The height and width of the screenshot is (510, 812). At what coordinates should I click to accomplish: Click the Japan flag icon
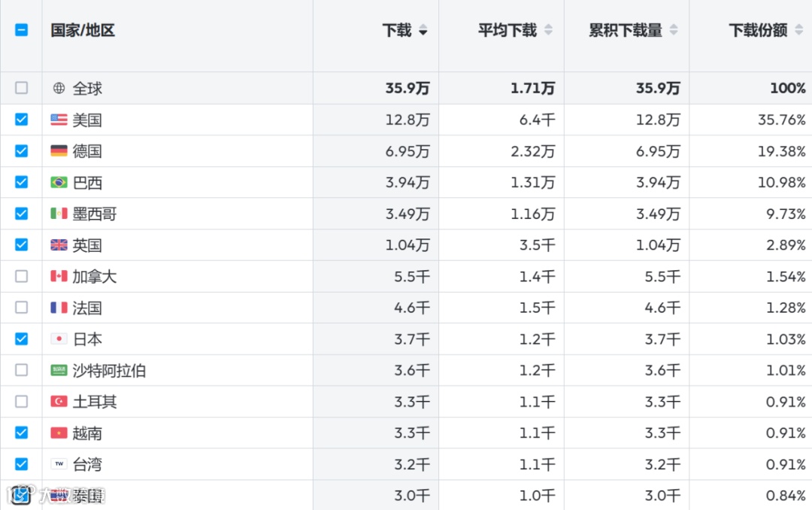[x=59, y=339]
